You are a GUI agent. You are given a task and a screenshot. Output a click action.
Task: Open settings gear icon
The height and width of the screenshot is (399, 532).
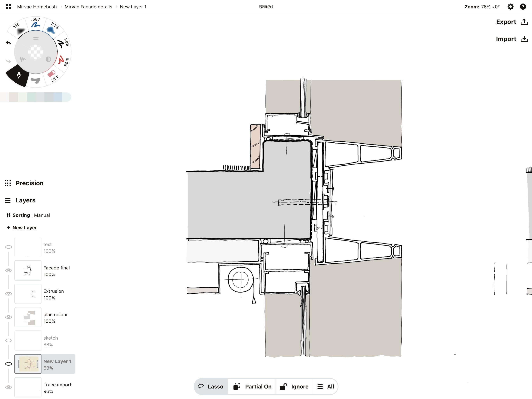tap(510, 7)
